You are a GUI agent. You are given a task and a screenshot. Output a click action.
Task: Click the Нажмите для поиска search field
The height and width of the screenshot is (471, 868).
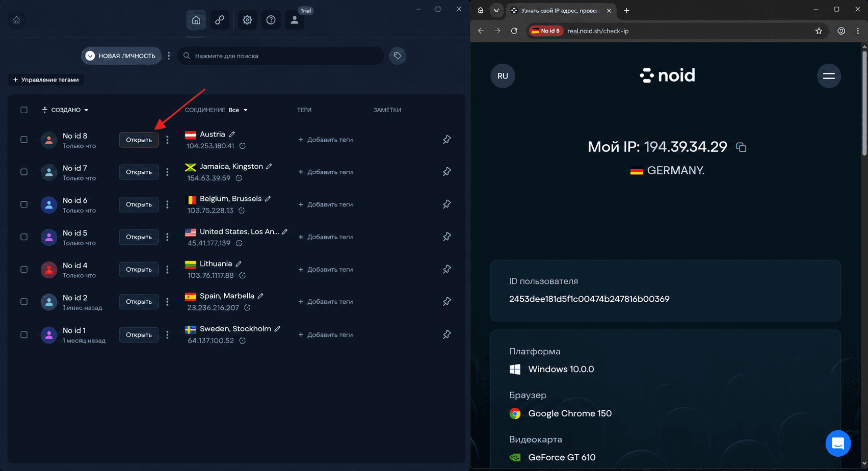(x=280, y=56)
